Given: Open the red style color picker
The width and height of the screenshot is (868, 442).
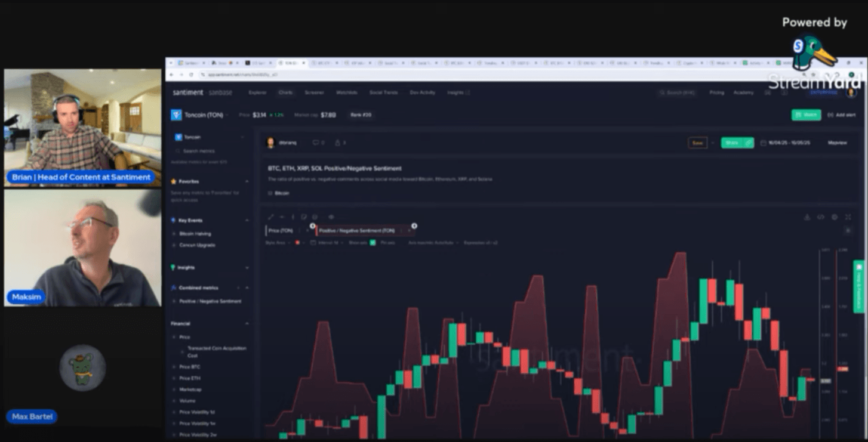Looking at the screenshot, I should pyautogui.click(x=298, y=243).
